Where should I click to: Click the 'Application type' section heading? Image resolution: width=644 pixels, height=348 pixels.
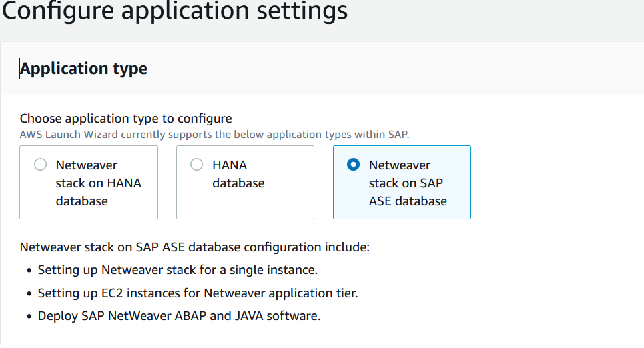click(84, 69)
